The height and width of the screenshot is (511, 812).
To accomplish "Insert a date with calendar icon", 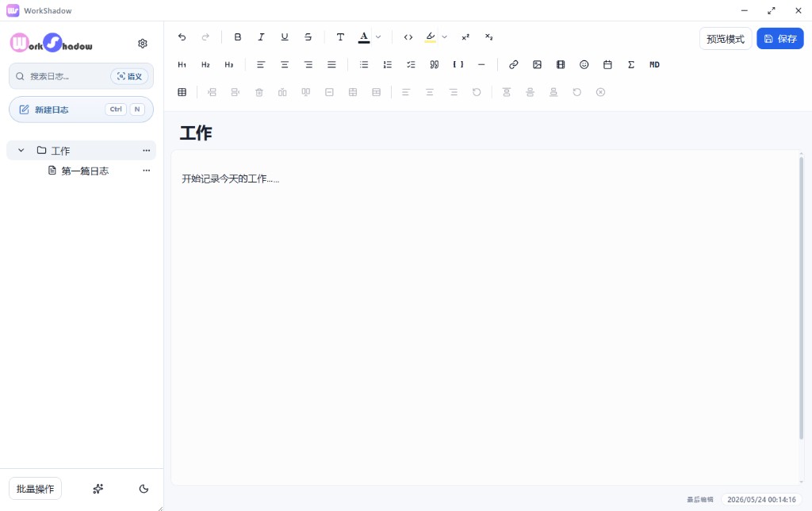I will [x=607, y=65].
